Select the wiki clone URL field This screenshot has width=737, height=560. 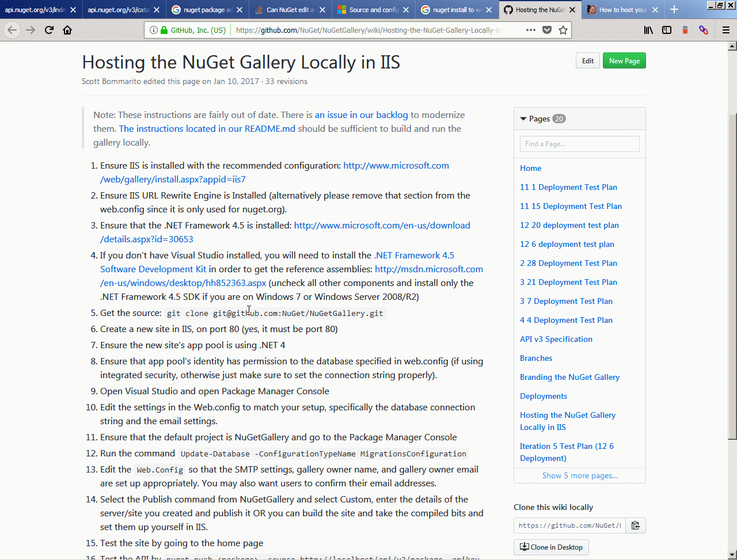click(569, 525)
